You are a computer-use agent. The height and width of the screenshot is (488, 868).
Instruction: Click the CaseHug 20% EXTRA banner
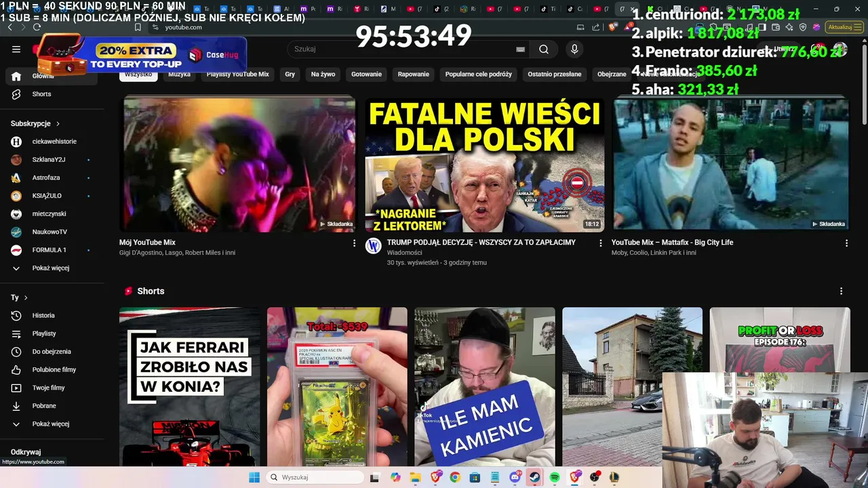pyautogui.click(x=140, y=54)
